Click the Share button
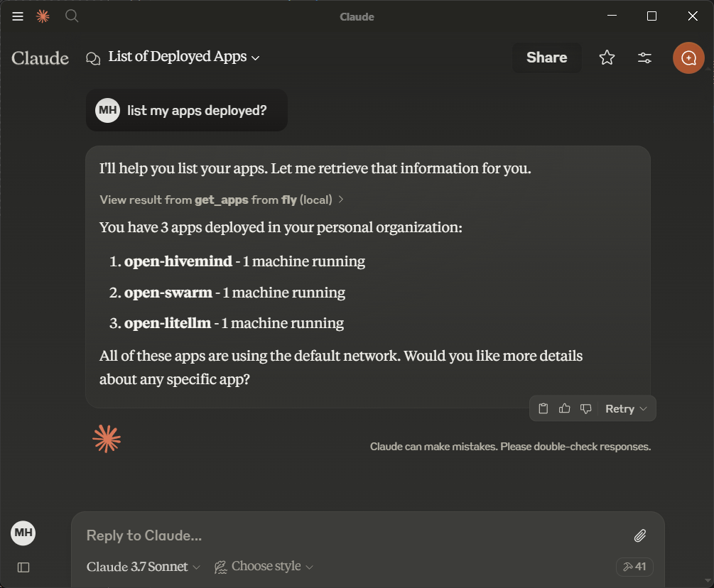 click(x=546, y=58)
